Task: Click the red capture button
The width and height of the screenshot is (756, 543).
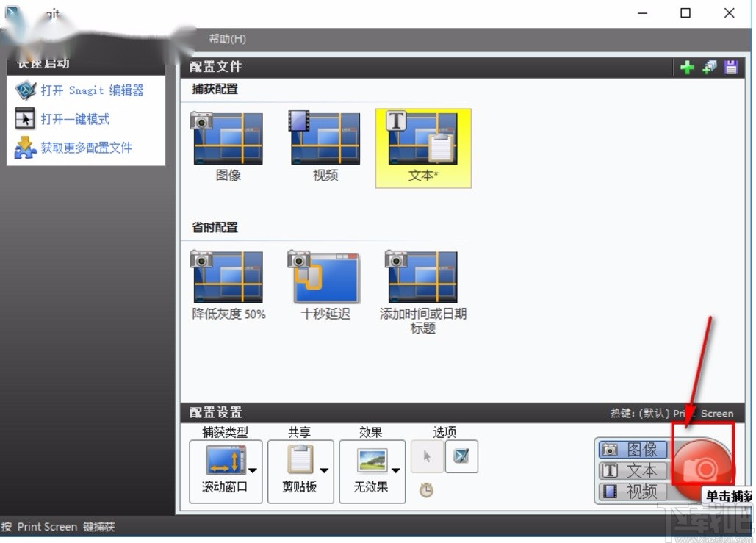Action: click(703, 468)
